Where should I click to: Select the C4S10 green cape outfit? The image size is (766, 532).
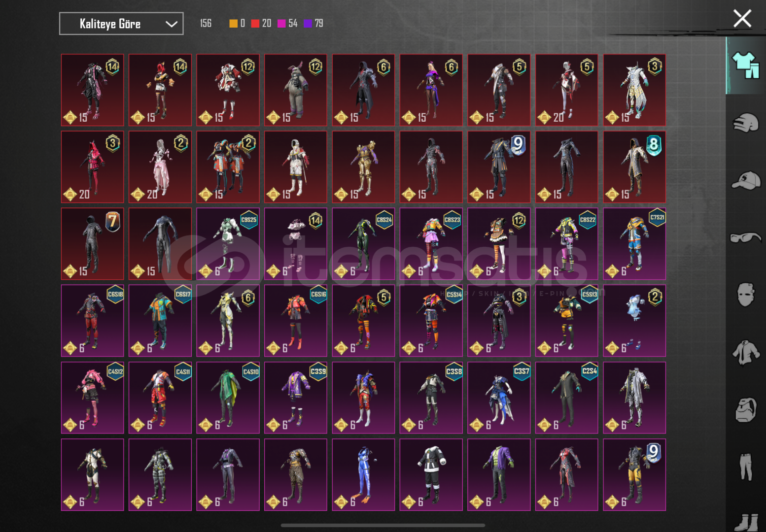[x=228, y=398]
